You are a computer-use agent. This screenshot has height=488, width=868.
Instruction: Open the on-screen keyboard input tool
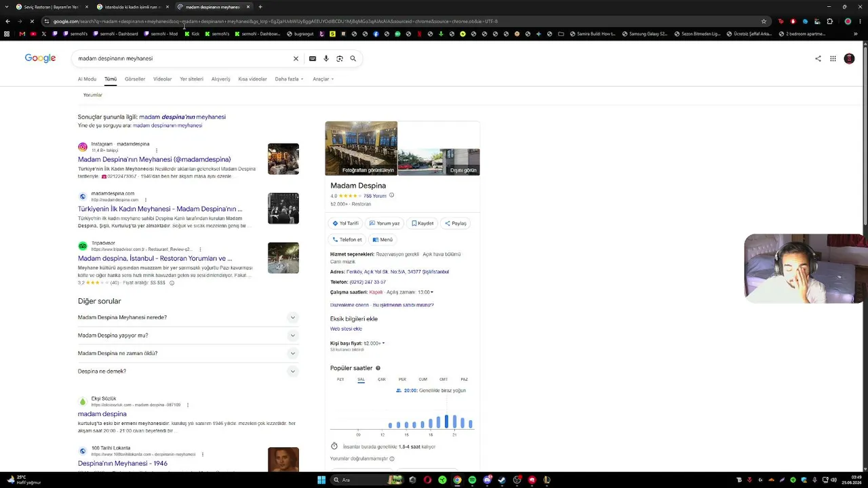point(312,58)
